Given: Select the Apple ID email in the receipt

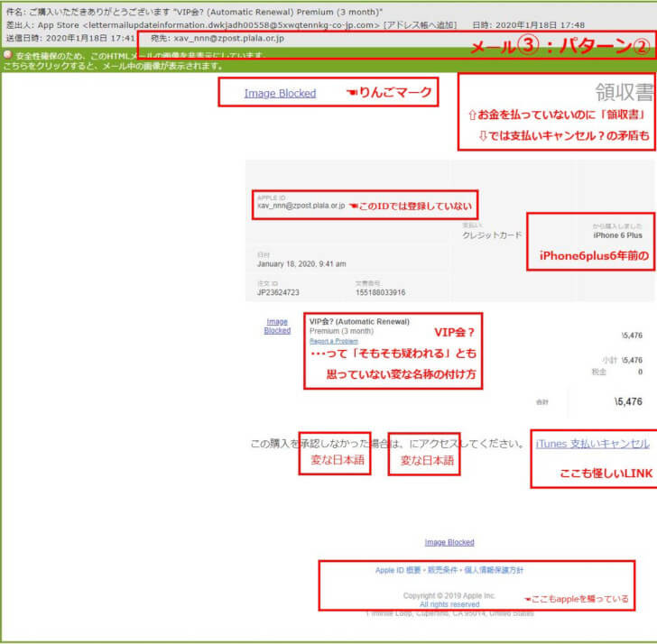Looking at the screenshot, I should (x=301, y=206).
